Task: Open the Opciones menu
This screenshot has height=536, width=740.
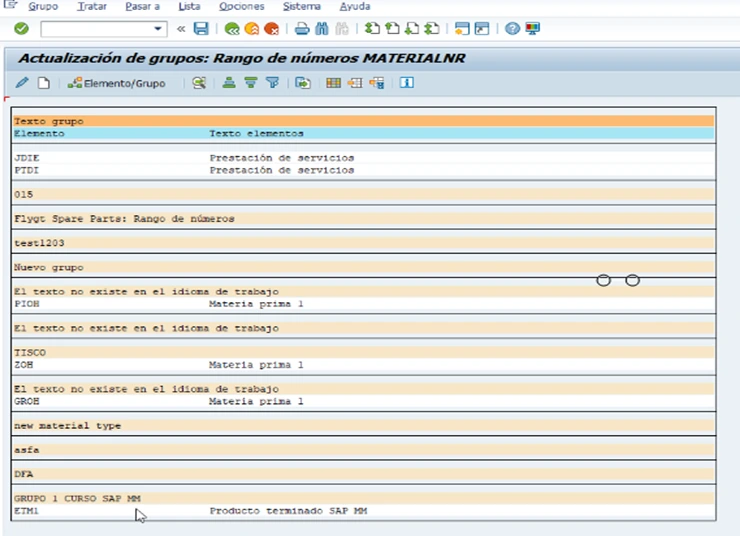Action: (x=241, y=6)
